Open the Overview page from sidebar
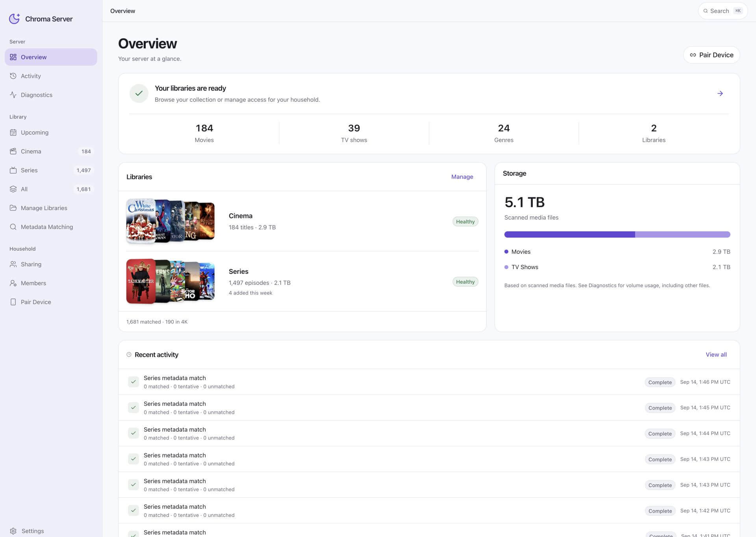Image resolution: width=756 pixels, height=537 pixels. pyautogui.click(x=51, y=57)
